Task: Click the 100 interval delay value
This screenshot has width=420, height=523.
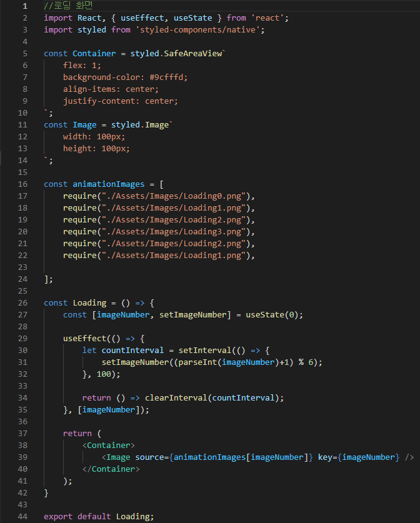Action: pos(104,374)
